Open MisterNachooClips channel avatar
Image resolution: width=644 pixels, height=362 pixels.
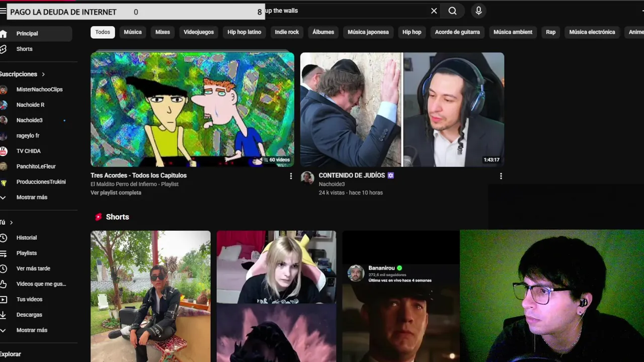[x=4, y=89]
